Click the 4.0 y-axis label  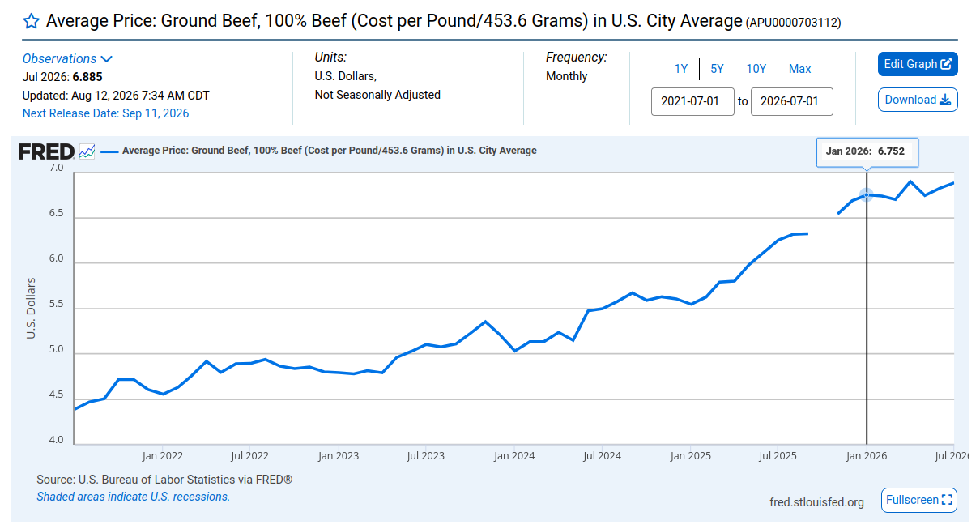56,440
